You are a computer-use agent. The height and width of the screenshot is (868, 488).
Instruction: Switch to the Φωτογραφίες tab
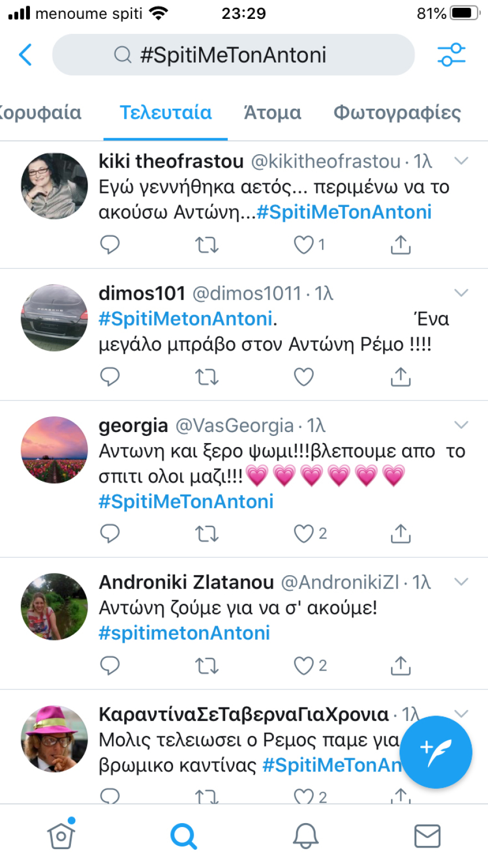click(396, 113)
